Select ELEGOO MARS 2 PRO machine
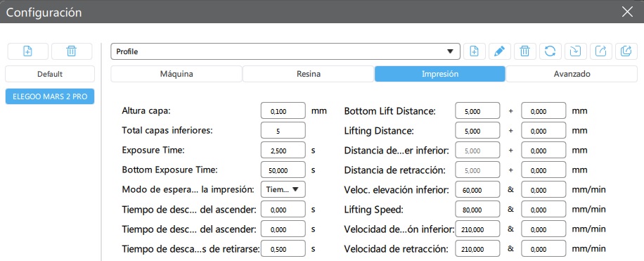 50,96
